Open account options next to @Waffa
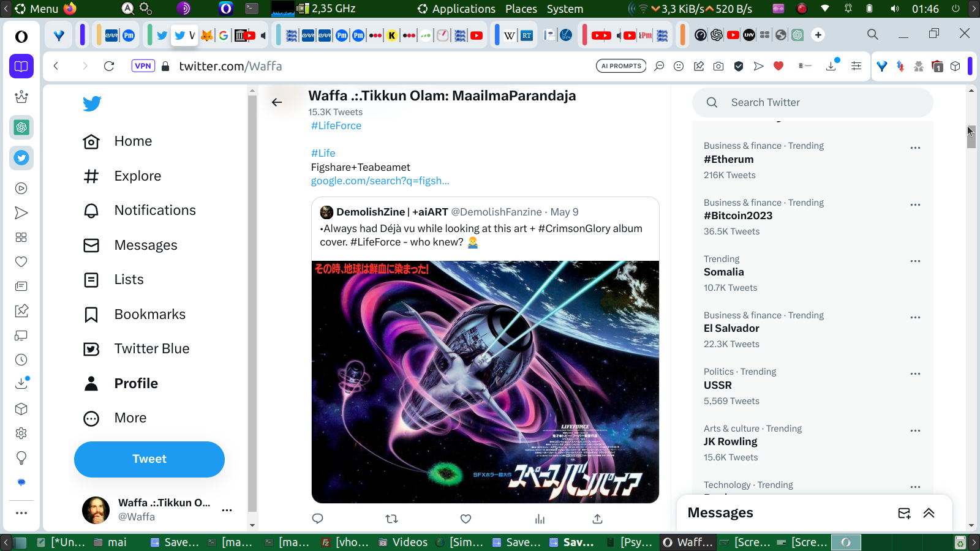This screenshot has height=551, width=980. [x=227, y=510]
